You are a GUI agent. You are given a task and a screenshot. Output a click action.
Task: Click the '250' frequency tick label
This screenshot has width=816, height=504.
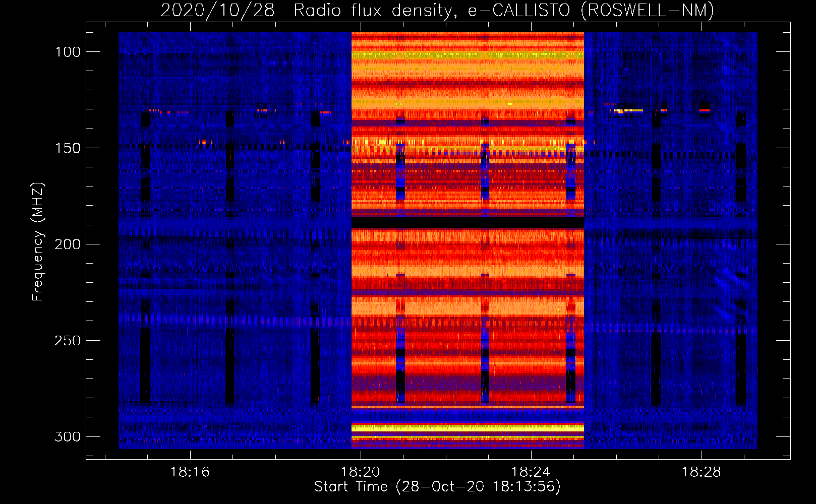[x=68, y=341]
